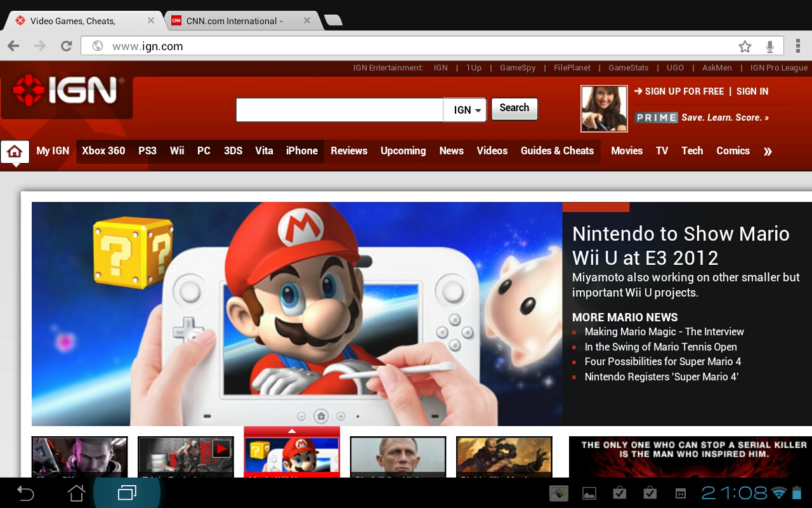Bookmark page with the star icon

tap(745, 46)
